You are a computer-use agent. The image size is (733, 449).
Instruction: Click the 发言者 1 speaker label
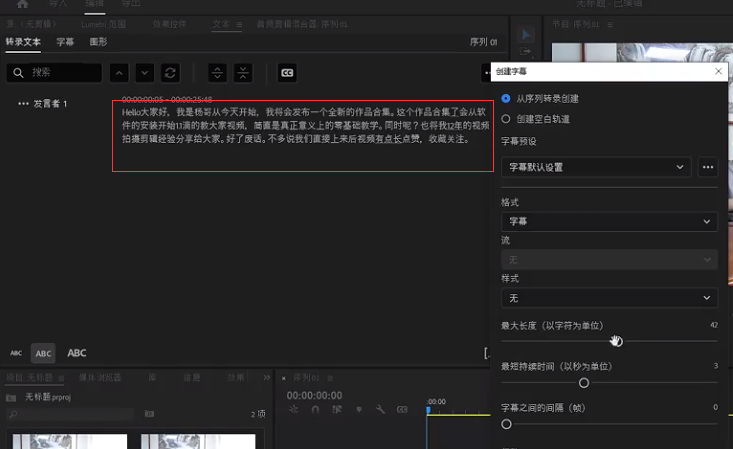[x=50, y=103]
